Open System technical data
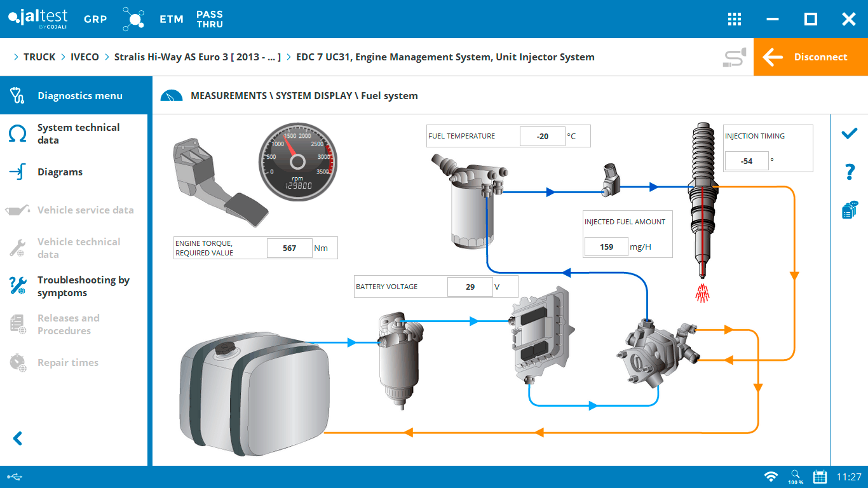868x488 pixels. (78, 134)
